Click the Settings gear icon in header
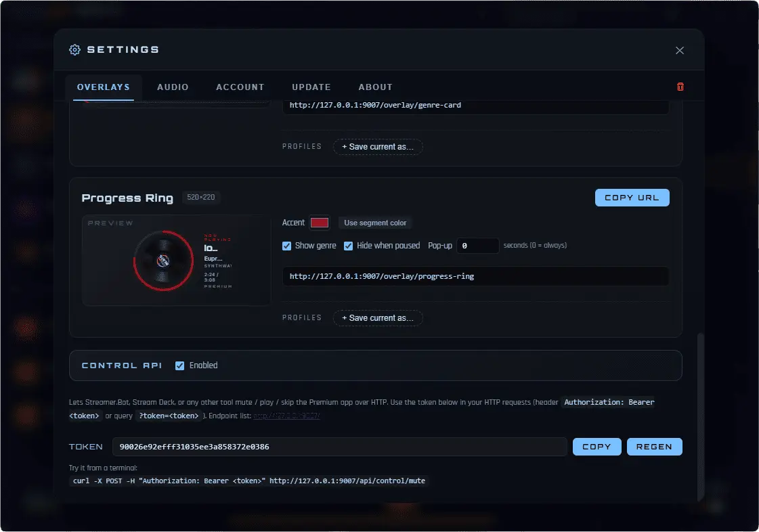The image size is (759, 532). click(x=74, y=50)
